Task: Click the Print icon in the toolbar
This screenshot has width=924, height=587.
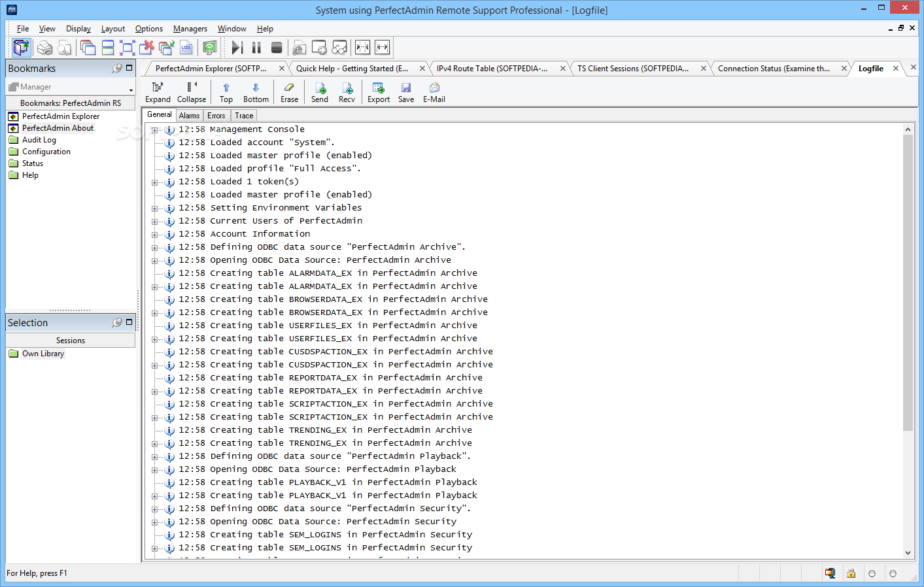Action: pos(44,48)
